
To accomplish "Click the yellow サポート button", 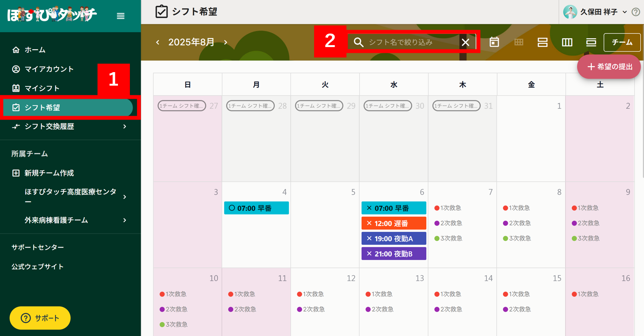I will point(40,318).
